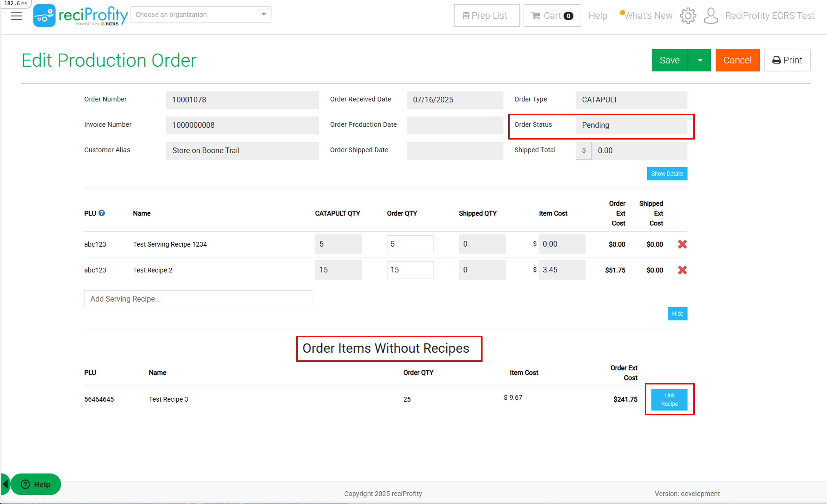The height and width of the screenshot is (504, 827).
Task: Click CATAPULT QTY field showing 5
Action: (x=338, y=244)
